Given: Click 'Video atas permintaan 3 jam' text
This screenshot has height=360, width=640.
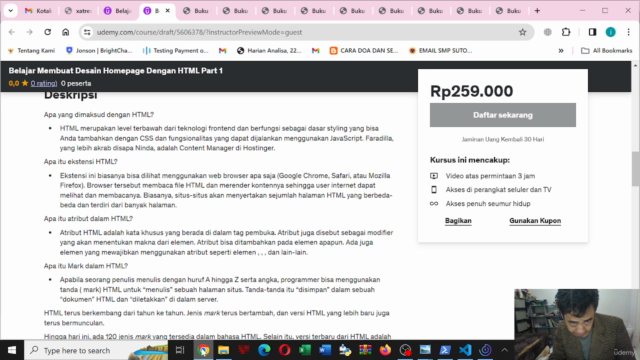Looking at the screenshot, I should coord(490,176).
